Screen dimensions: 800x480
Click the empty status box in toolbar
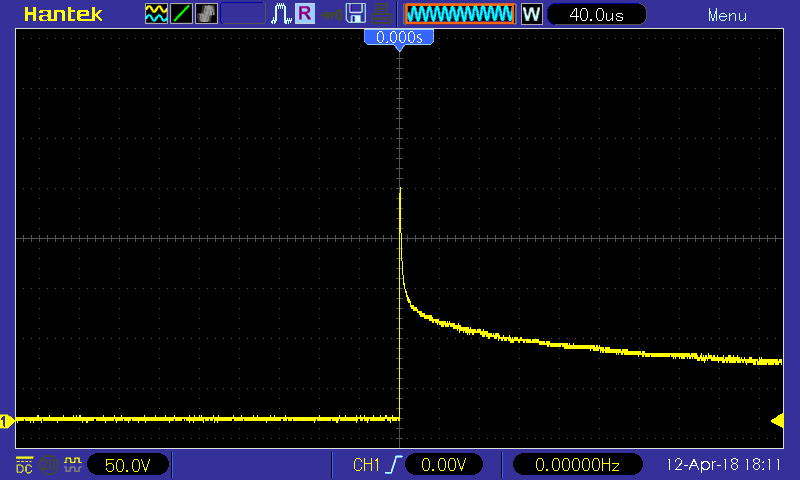(x=243, y=14)
